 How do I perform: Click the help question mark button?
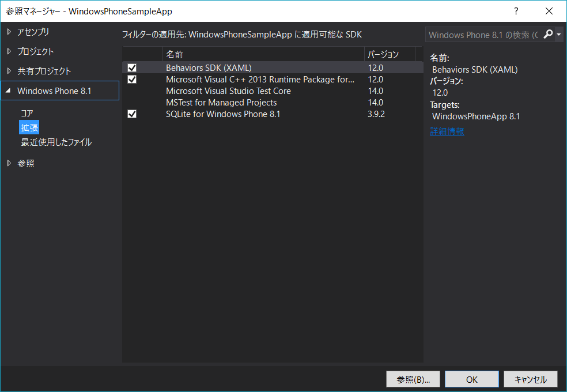[x=516, y=11]
